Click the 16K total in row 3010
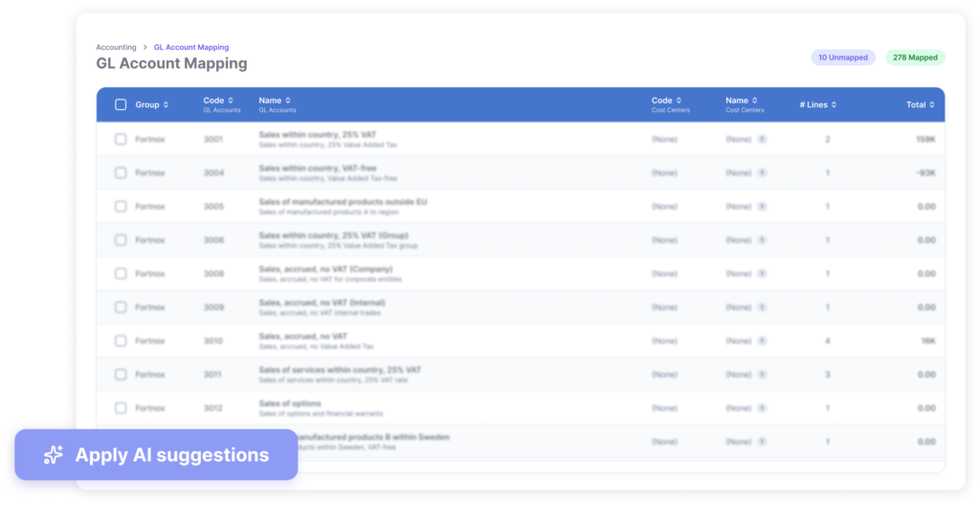 tap(928, 341)
